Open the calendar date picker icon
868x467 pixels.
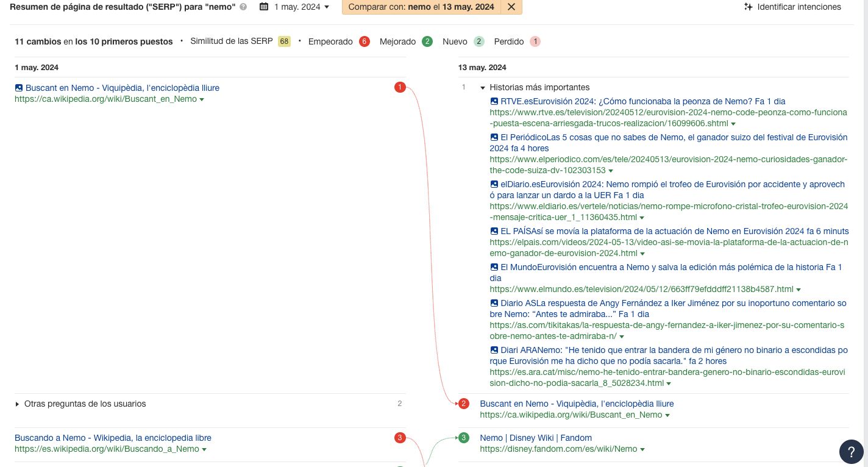pos(264,7)
